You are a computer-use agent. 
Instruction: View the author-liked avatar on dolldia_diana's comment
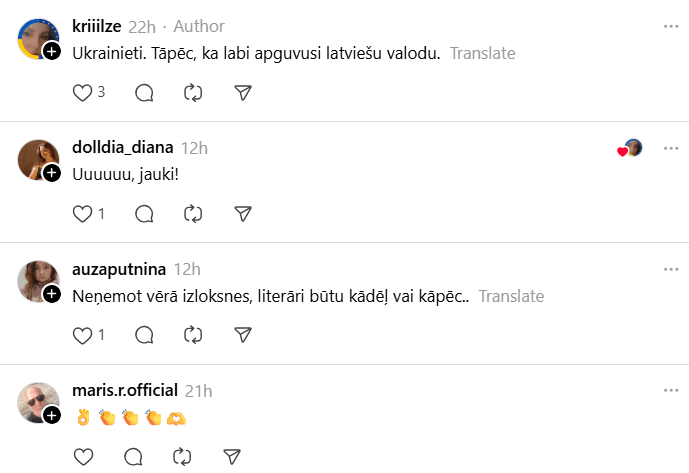pos(631,149)
